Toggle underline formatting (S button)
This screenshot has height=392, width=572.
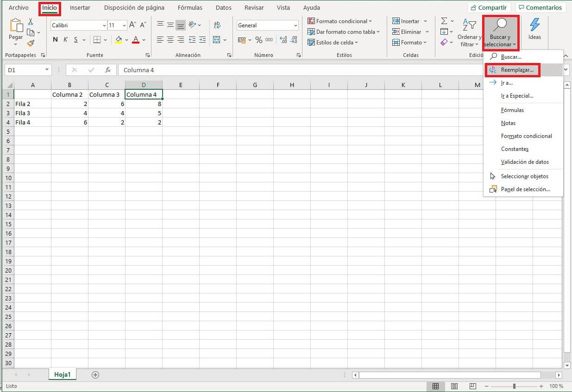[76, 40]
